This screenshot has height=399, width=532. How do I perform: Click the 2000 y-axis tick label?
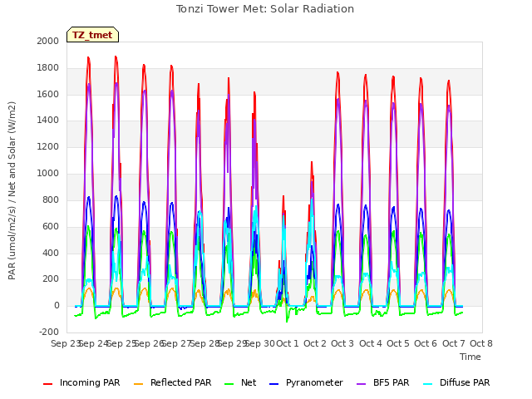tap(48, 41)
